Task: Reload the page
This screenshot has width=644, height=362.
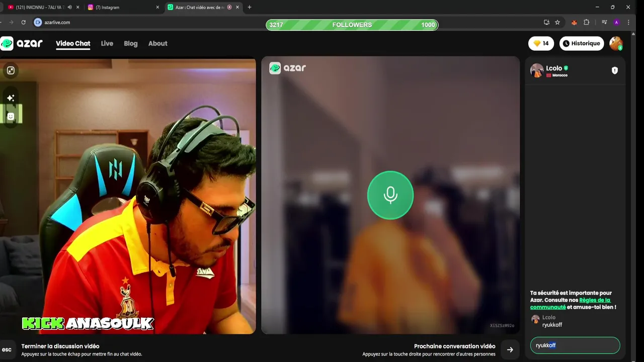Action: (x=23, y=22)
